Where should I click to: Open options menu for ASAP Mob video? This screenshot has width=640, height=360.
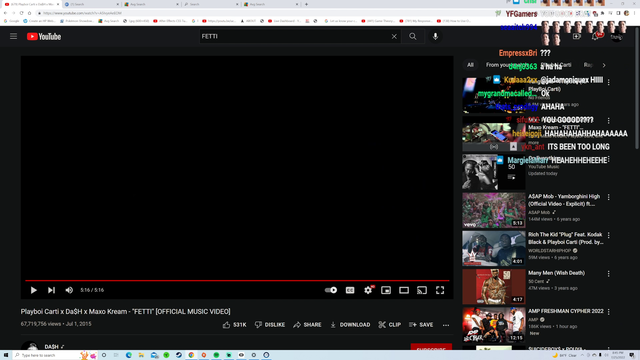pos(609,197)
